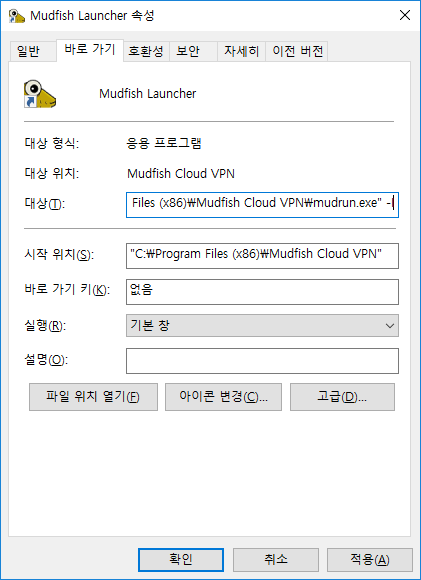Open the 고급 advanced settings button
This screenshot has width=421, height=580.
[342, 397]
